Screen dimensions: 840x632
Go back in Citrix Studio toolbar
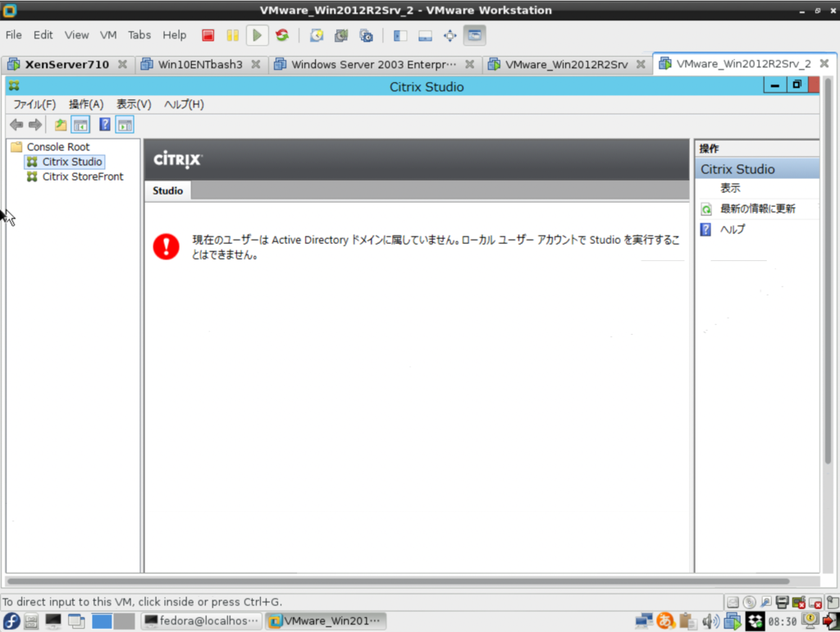click(x=16, y=125)
